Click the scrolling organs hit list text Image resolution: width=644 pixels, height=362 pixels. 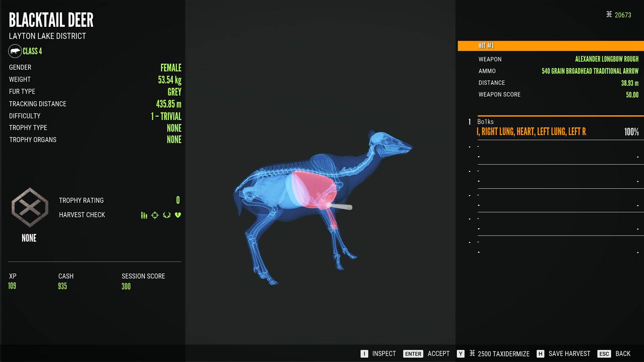click(531, 132)
